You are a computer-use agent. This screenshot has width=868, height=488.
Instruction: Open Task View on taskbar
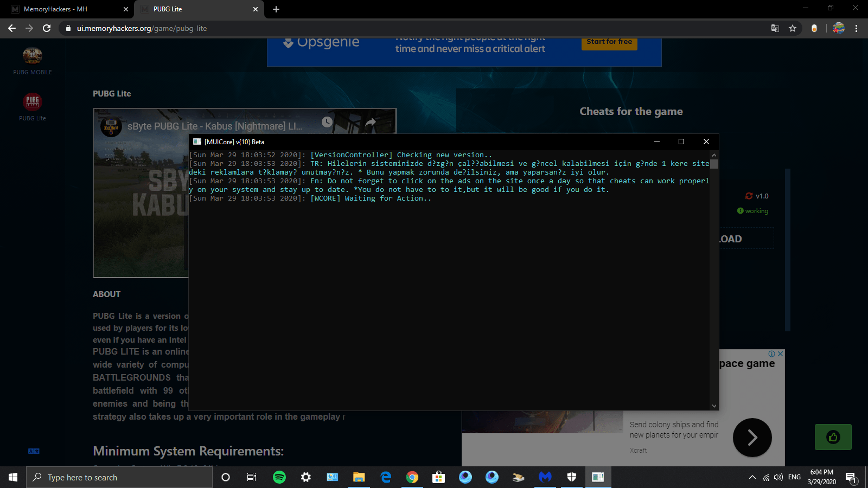click(x=252, y=477)
